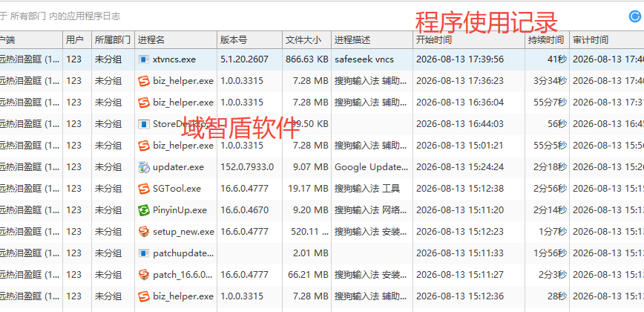Click the 1分7秒 duration cell
The height and width of the screenshot is (312, 644).
553,232
